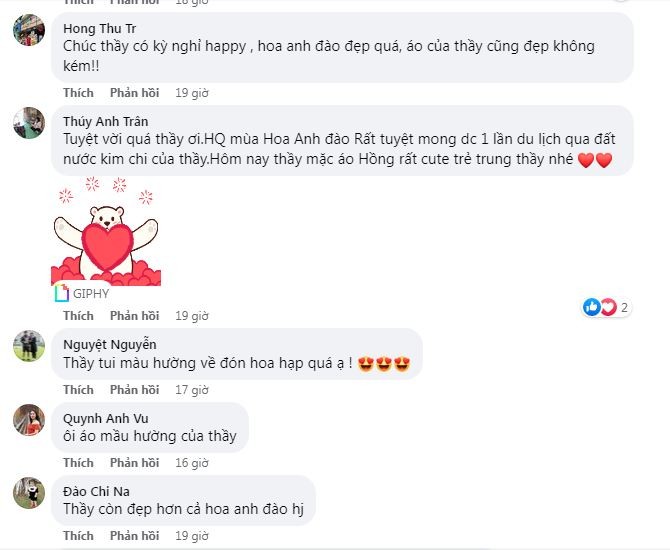The width and height of the screenshot is (670, 550).
Task: Open Đào Chi Na's name link
Action: [96, 491]
